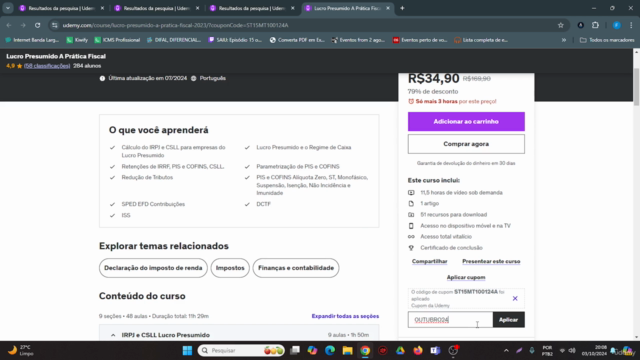Screen dimensions: 640x360
Task: Open the Windows Start menu
Action: [x=187, y=350]
